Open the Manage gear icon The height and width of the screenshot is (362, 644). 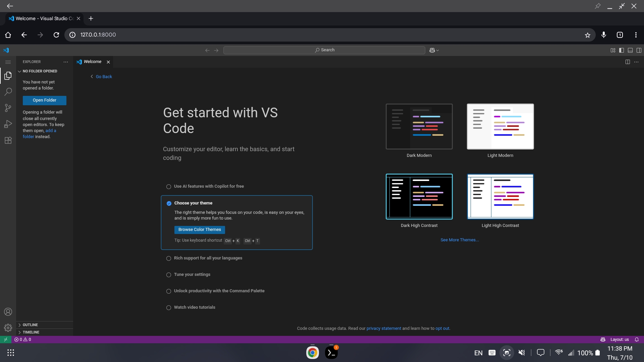click(x=8, y=327)
